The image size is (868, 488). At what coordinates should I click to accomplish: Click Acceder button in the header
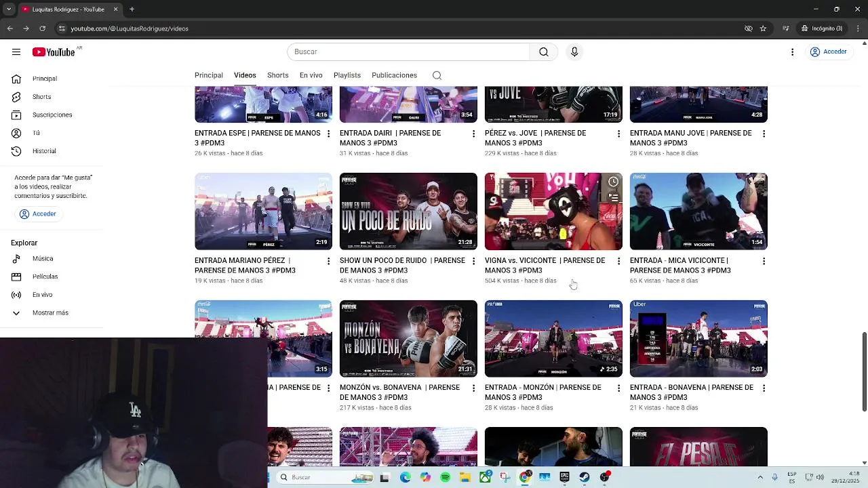tap(828, 52)
